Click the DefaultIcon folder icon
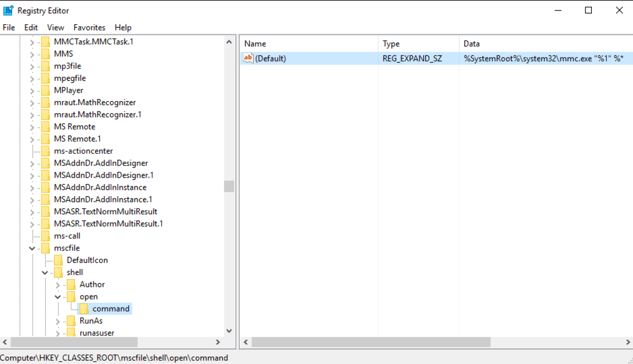Screen dimensions: 633x364 click(59, 260)
